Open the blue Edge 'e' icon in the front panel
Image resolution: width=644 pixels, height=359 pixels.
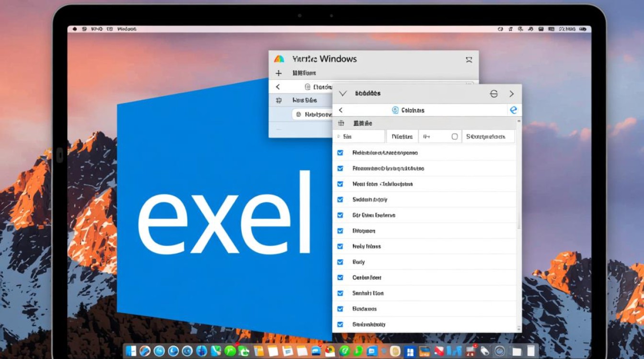click(514, 110)
